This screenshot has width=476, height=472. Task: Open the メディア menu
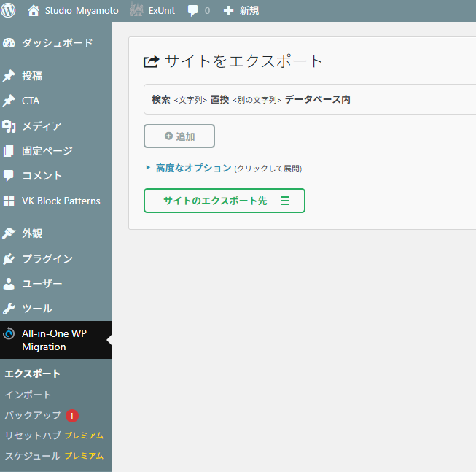[x=42, y=126]
